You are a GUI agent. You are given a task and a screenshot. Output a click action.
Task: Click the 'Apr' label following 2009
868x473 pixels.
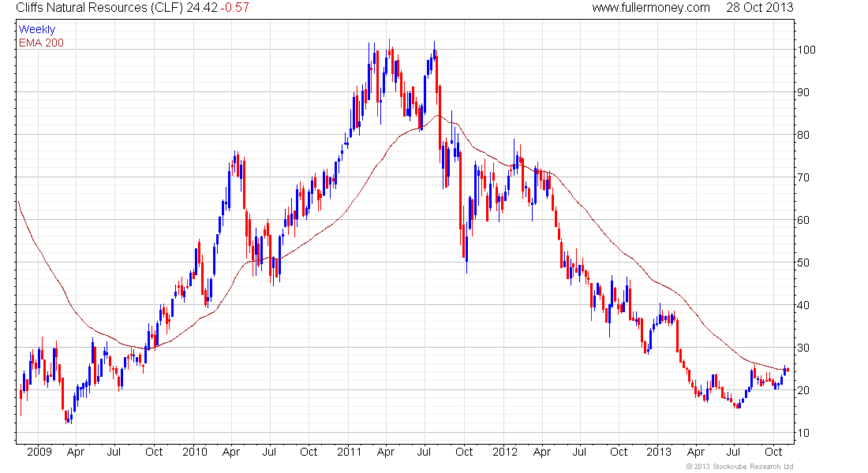tap(76, 453)
